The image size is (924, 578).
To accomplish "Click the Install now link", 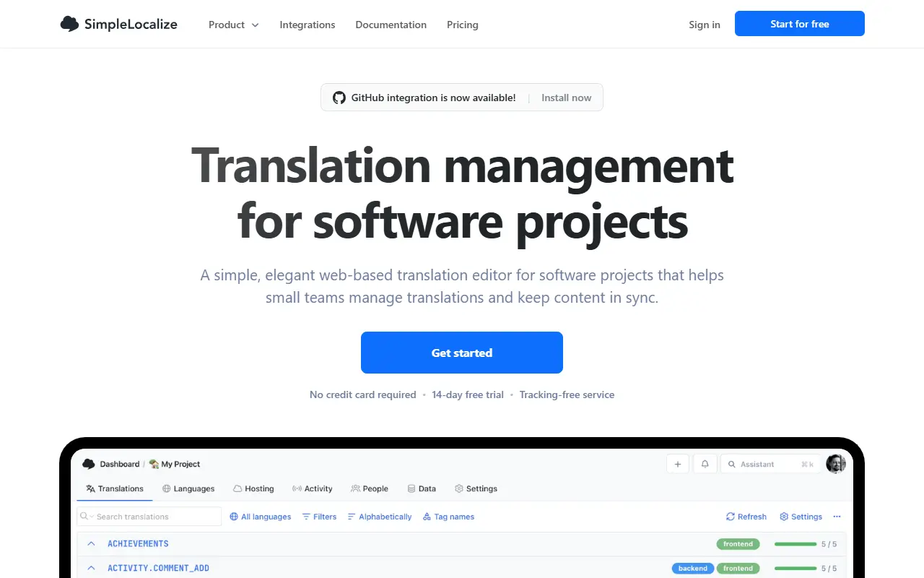I will click(567, 98).
